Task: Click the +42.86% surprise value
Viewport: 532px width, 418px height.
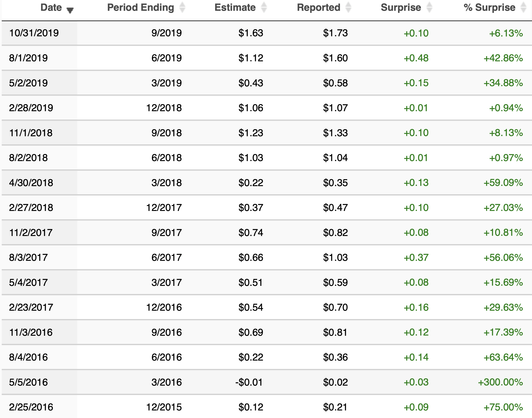Action: (503, 58)
